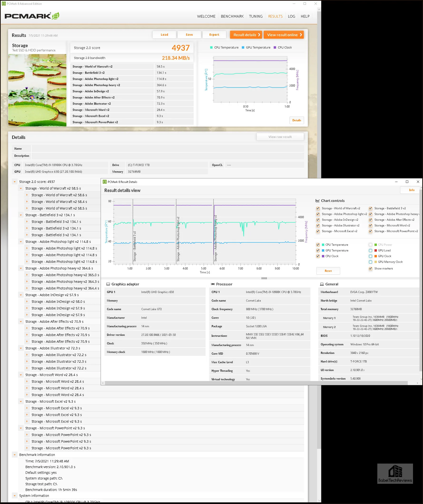The height and width of the screenshot is (504, 423).
Task: Click the GPU Load red color swatch
Action: pos(376,250)
